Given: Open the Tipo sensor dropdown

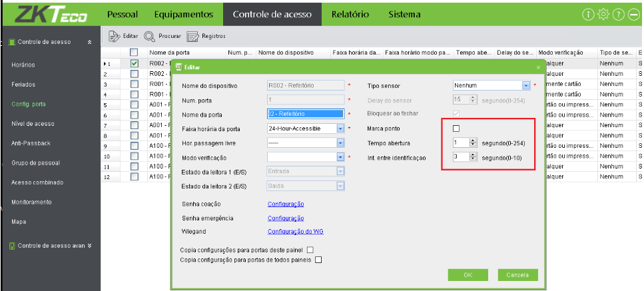Looking at the screenshot, I should tap(525, 85).
